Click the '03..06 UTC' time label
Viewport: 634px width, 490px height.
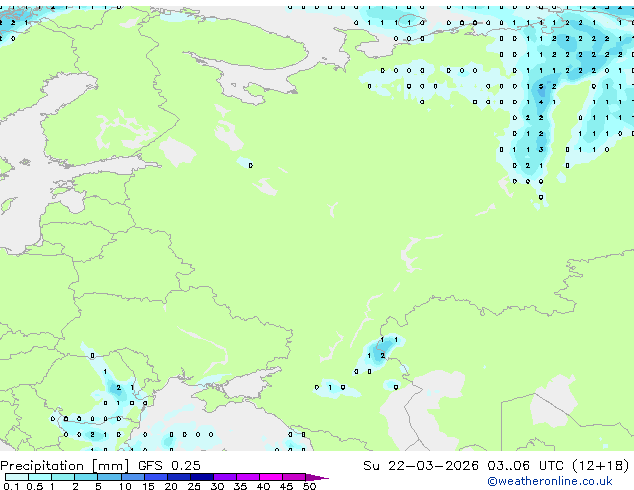point(525,466)
